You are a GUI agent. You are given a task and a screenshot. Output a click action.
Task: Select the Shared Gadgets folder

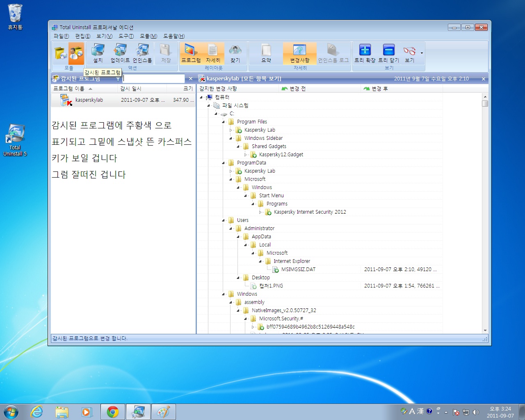click(x=269, y=146)
